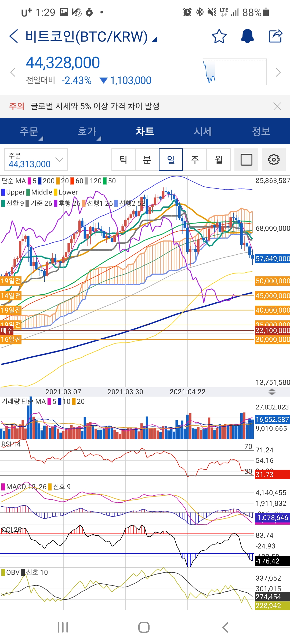Tap the MACD 12, 26 indicator label
290x644 pixels.
pos(26,487)
